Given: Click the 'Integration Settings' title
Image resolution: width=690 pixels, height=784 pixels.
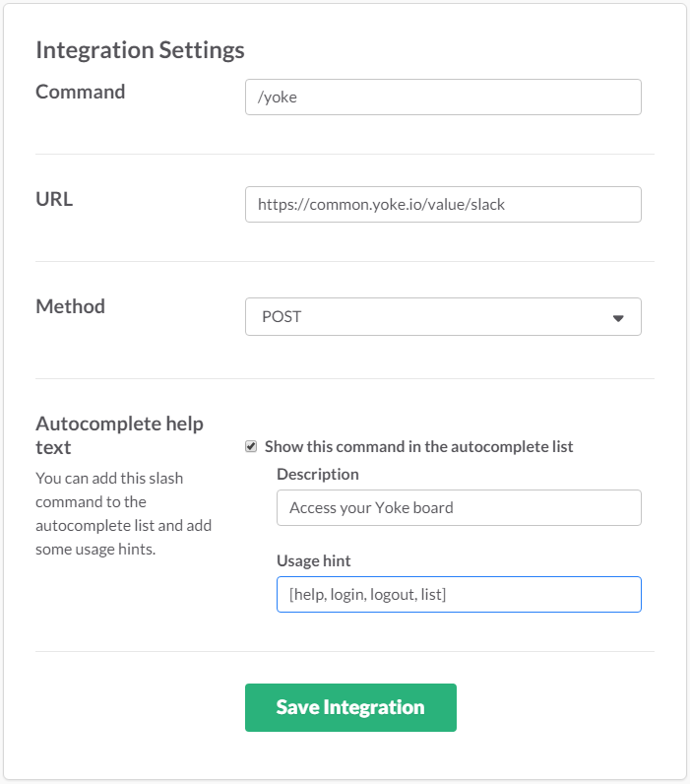Looking at the screenshot, I should (x=140, y=49).
